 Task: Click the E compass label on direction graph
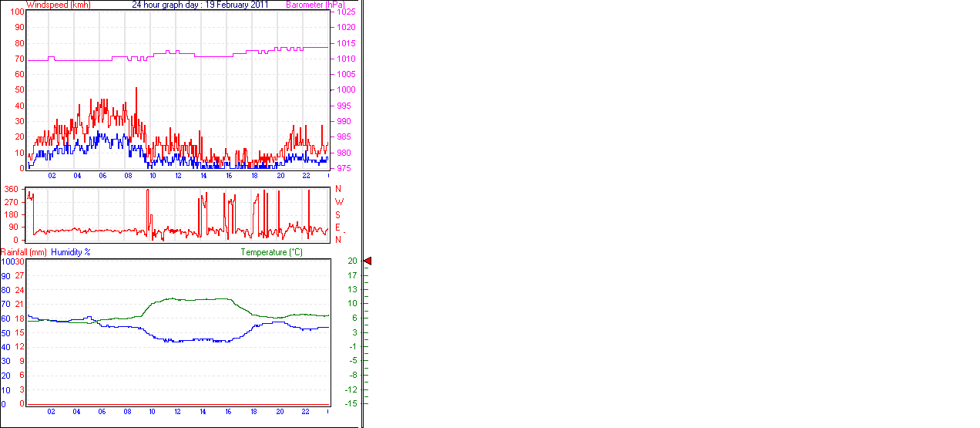pos(337,227)
